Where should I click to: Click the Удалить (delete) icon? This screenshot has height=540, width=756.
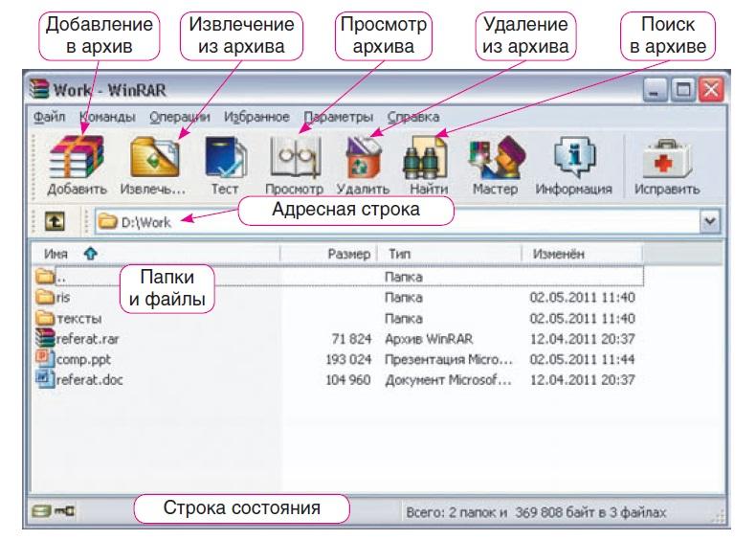click(x=363, y=158)
